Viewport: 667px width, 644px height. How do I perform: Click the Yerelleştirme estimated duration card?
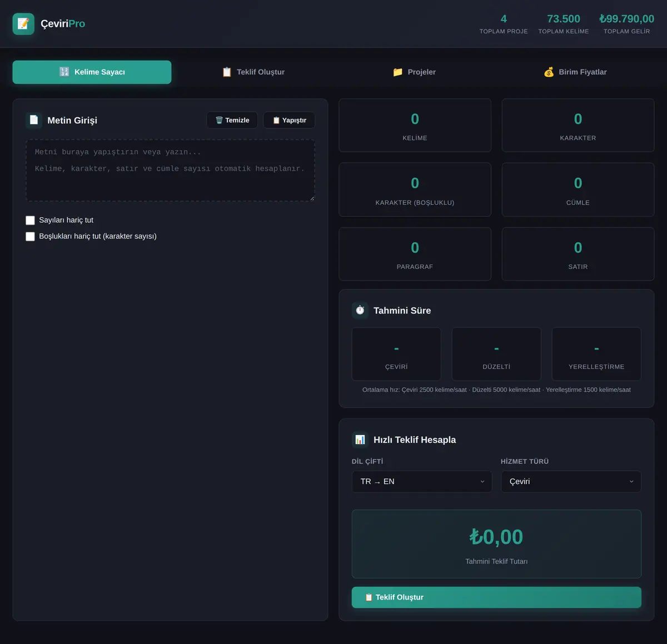596,354
